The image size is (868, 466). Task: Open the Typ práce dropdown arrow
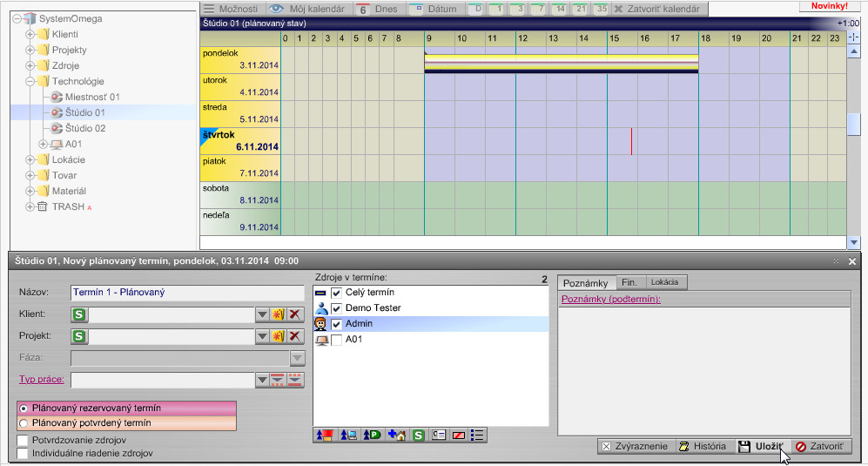[262, 380]
